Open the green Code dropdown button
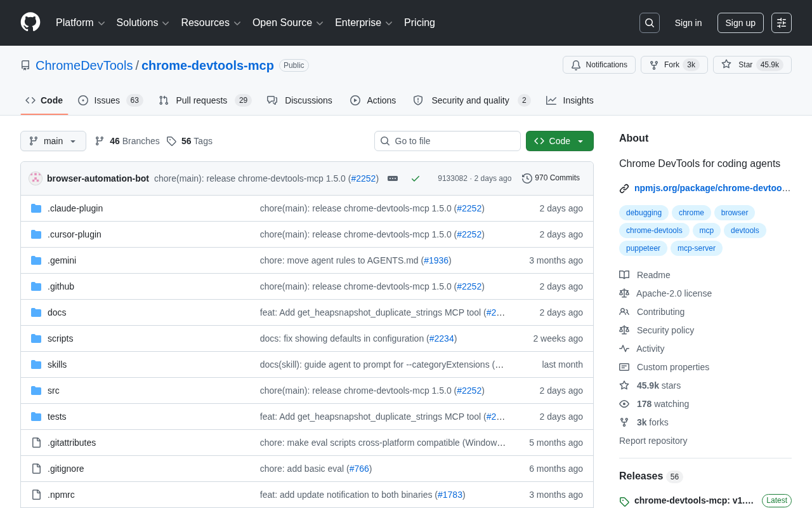Screen dimensions: 812x508 pyautogui.click(x=560, y=141)
